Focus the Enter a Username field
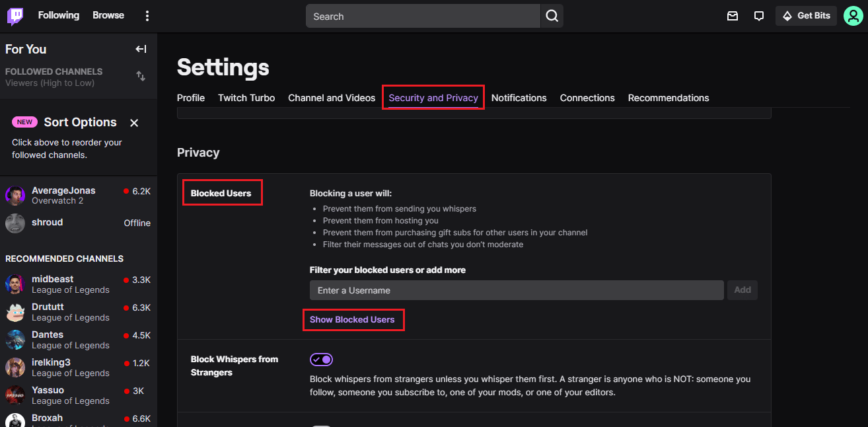The image size is (868, 427). 517,290
